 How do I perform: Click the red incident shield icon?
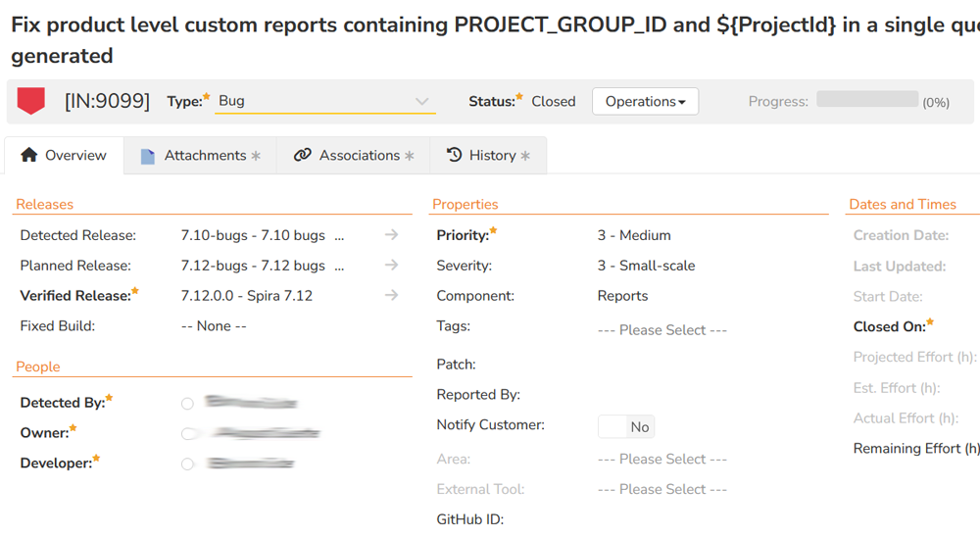tap(31, 101)
